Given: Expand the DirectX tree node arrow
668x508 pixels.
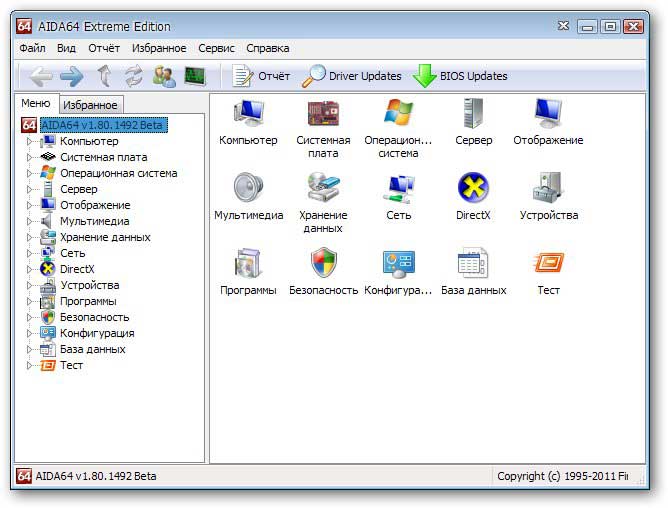Looking at the screenshot, I should click(29, 269).
